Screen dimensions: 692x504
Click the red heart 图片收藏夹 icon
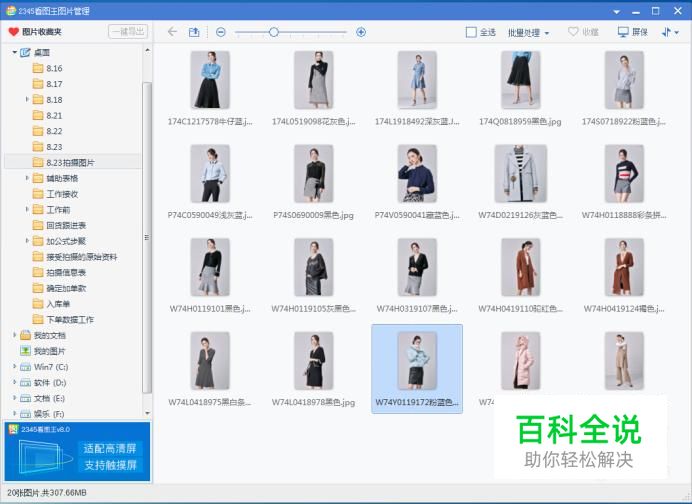(x=14, y=32)
